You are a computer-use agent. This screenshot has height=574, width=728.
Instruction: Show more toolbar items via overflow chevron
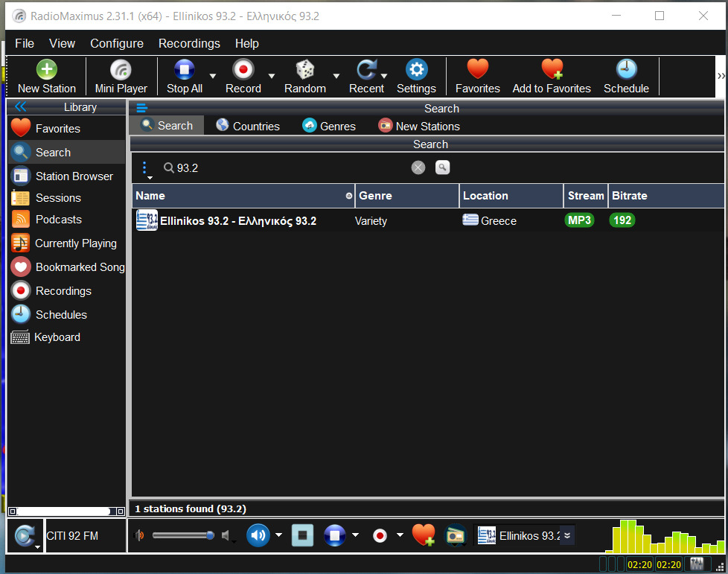pyautogui.click(x=721, y=76)
